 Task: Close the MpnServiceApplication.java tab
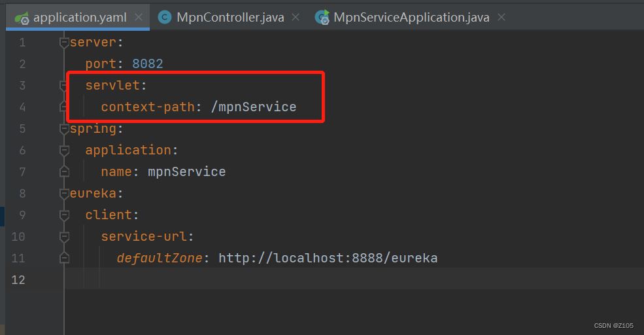501,17
